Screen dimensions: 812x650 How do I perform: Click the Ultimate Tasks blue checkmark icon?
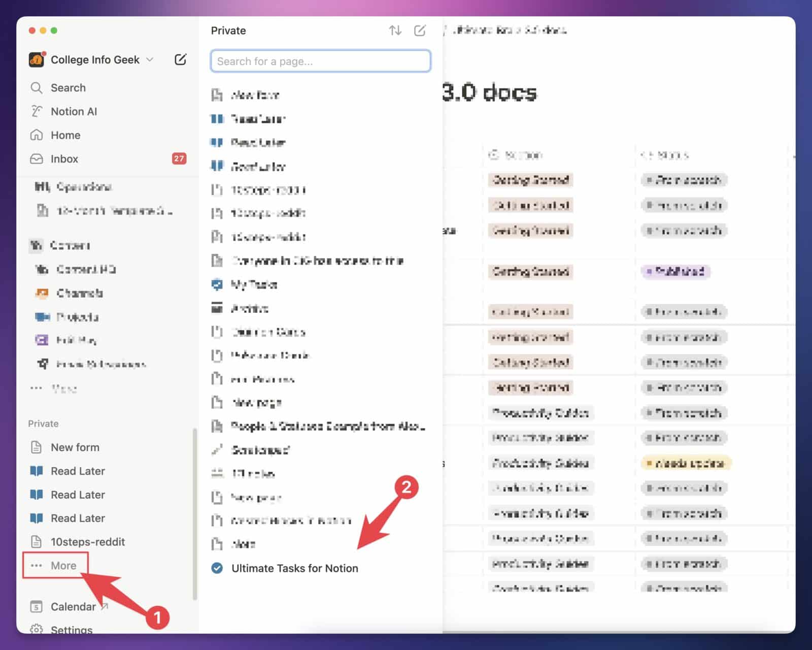click(x=217, y=568)
